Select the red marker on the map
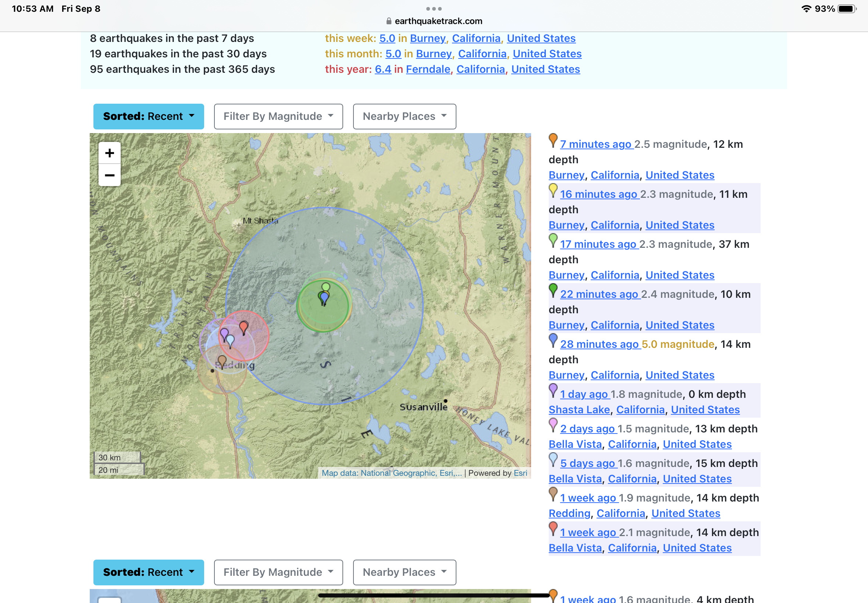868x603 pixels. pos(244,328)
